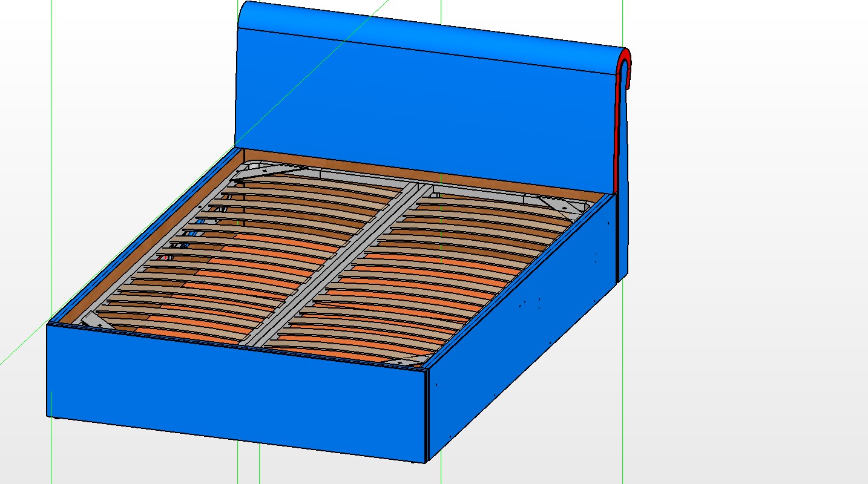Pick the gray center support beam
Image resolution: width=868 pixels, height=484 pixels.
339,260
